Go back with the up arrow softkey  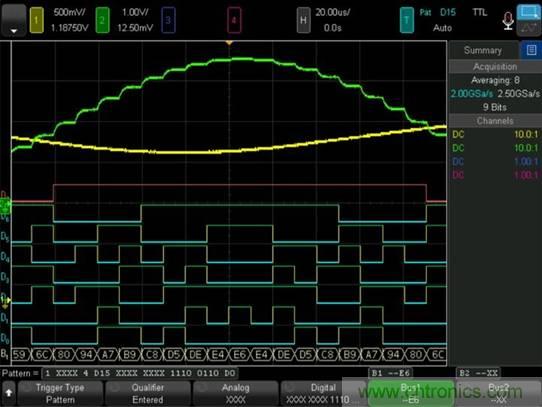(9, 393)
